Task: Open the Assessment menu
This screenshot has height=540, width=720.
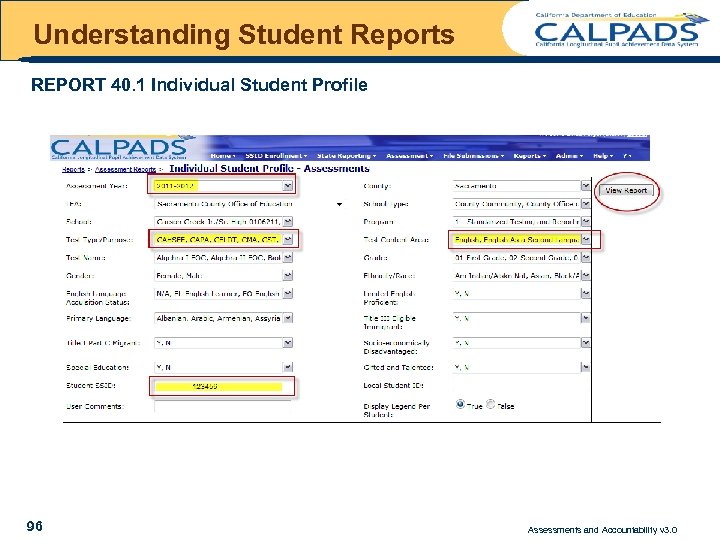Action: pos(410,156)
